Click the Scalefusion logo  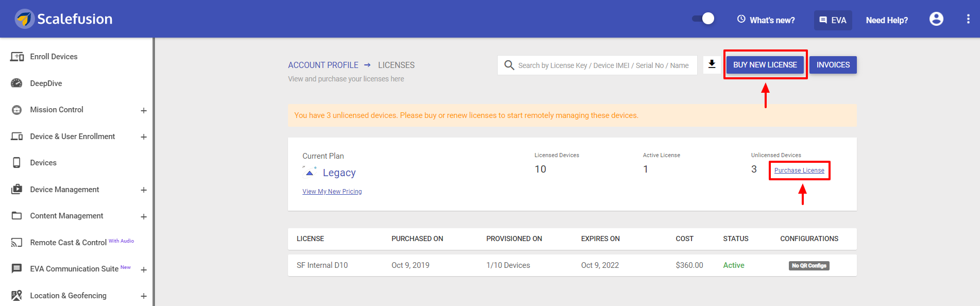pyautogui.click(x=64, y=19)
